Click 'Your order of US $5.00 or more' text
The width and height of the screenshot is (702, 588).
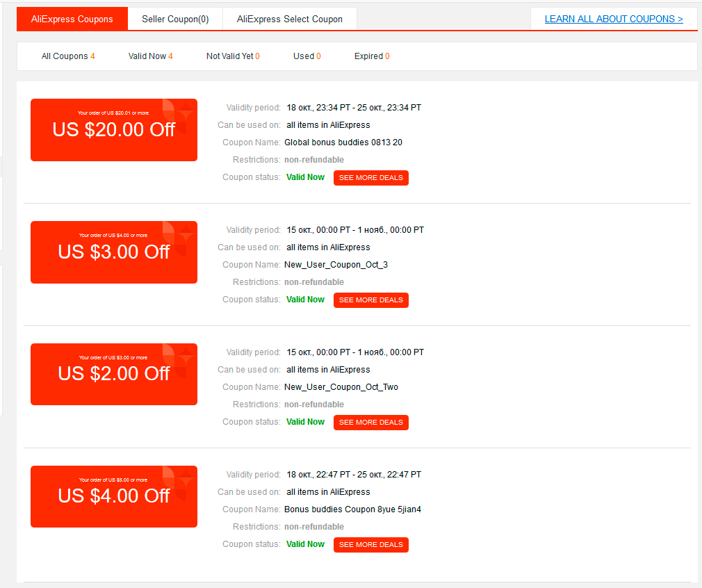(113, 480)
